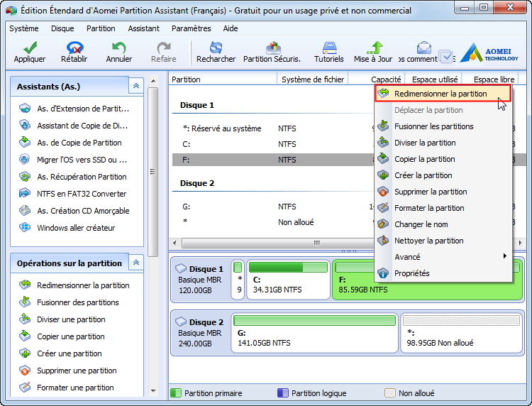Select the Disque 1 Basique MBR label
This screenshot has height=406, width=532.
point(200,280)
